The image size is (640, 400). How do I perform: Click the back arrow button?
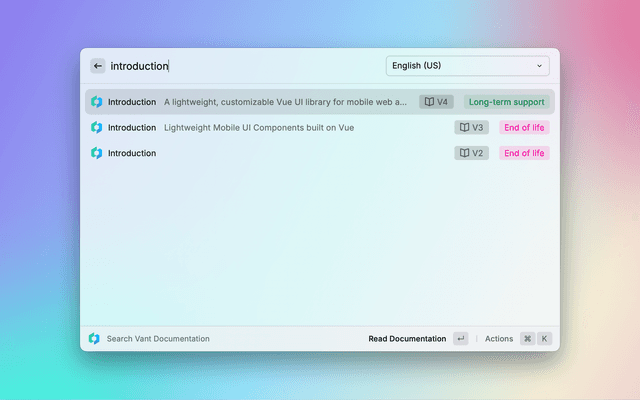point(97,66)
